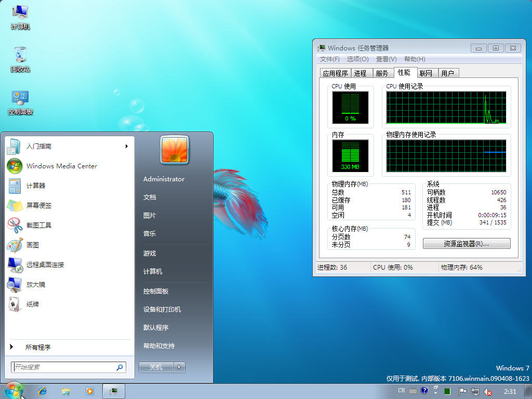532x399 pixels.
Task: Click the green Task Manager CPU tray icon
Action: pos(447,392)
